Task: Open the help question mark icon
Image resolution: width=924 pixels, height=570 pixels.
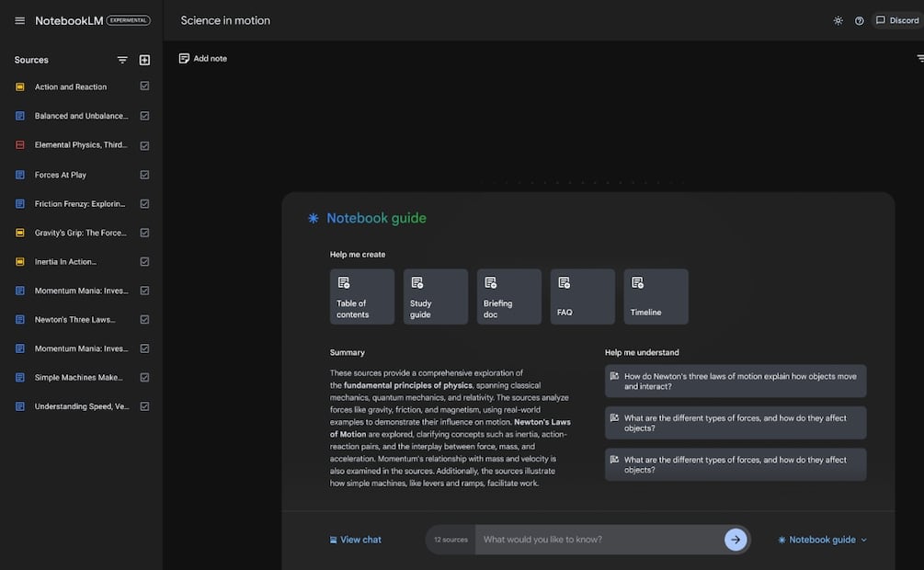Action: point(860,20)
